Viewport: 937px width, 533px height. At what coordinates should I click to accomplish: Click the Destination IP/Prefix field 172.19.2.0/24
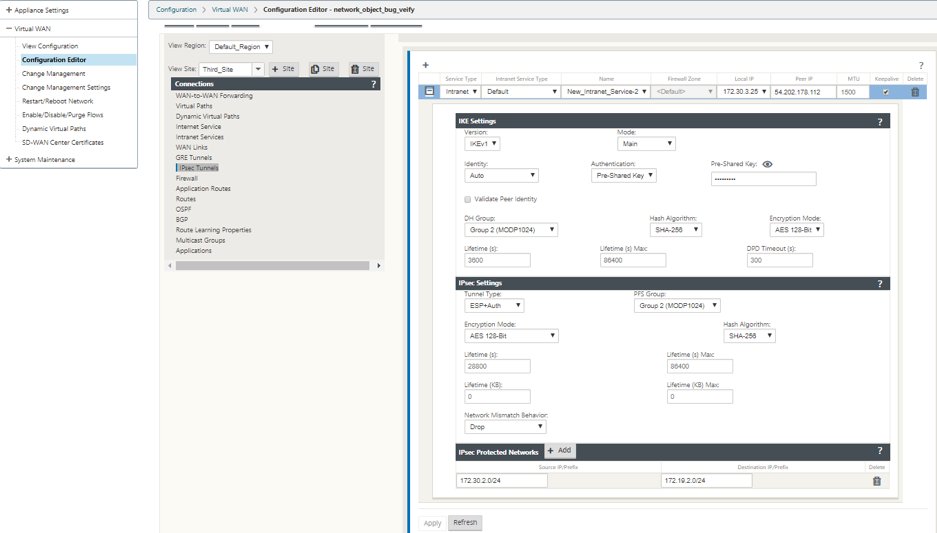706,480
